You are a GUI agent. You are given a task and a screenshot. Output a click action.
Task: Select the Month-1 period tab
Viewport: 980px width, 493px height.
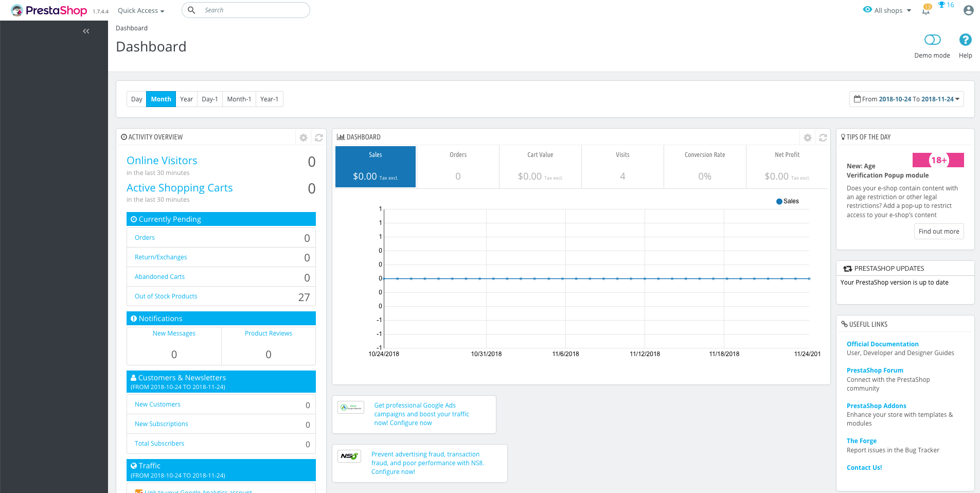coord(239,99)
